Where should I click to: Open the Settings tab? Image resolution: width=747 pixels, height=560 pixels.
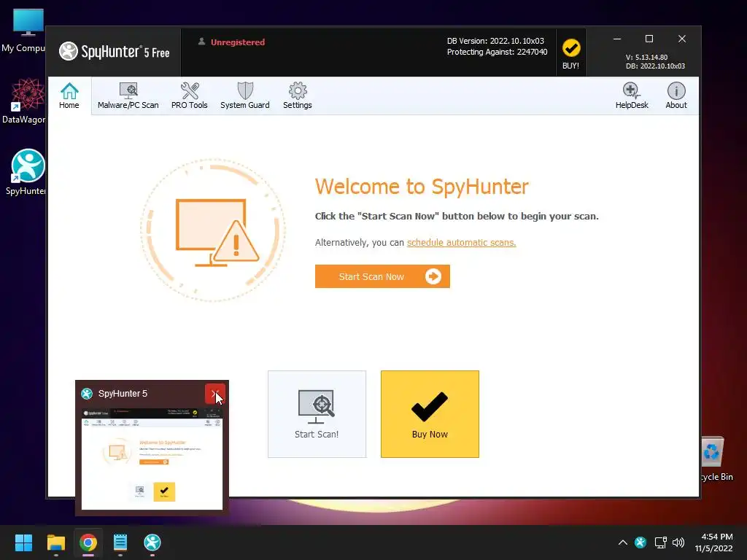(x=298, y=96)
